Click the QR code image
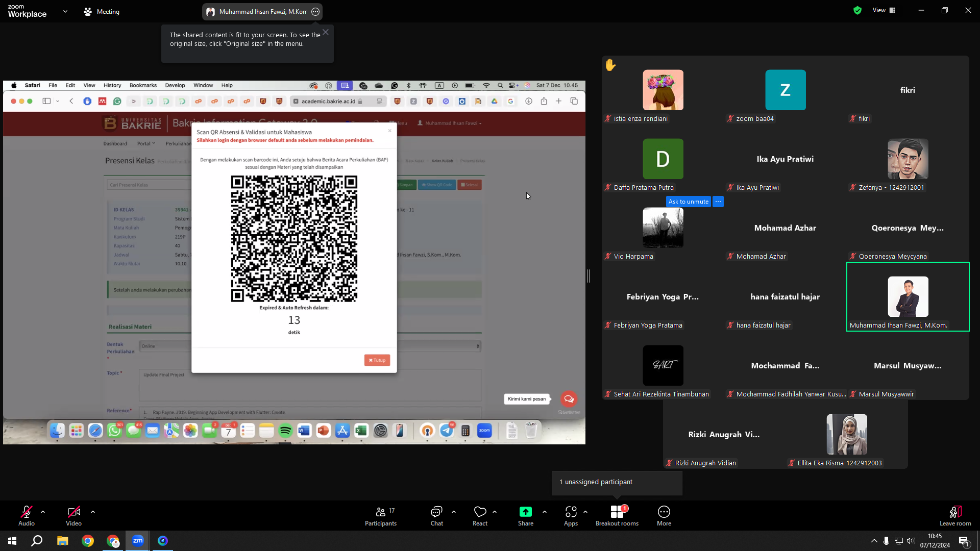 click(x=294, y=239)
